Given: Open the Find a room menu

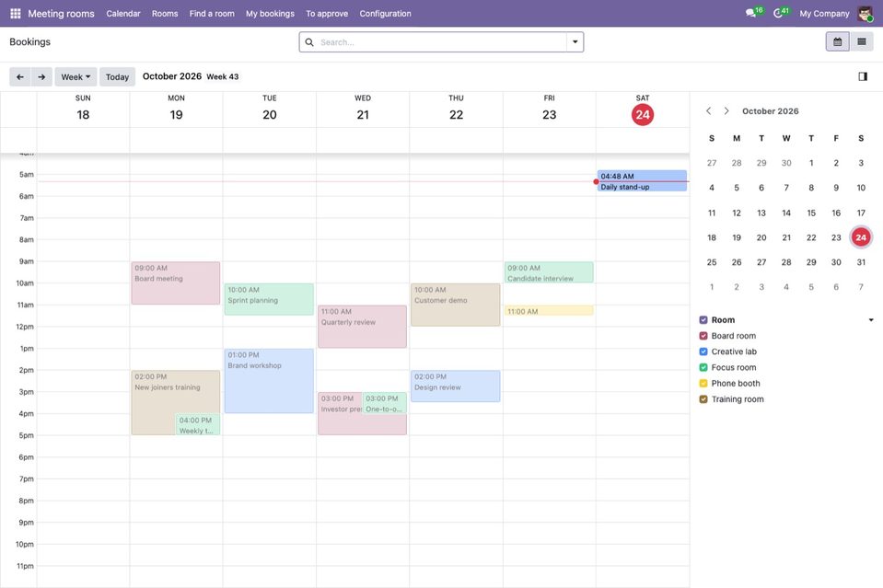Looking at the screenshot, I should 212,14.
